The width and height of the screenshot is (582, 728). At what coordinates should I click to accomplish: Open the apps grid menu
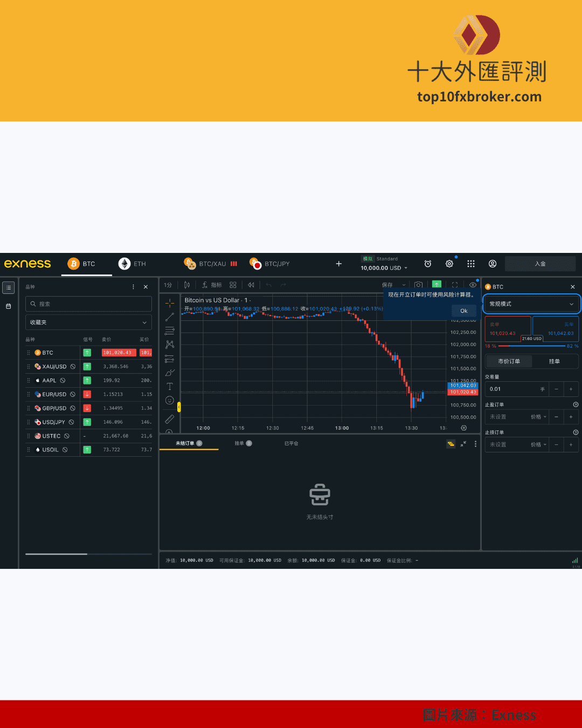point(471,264)
